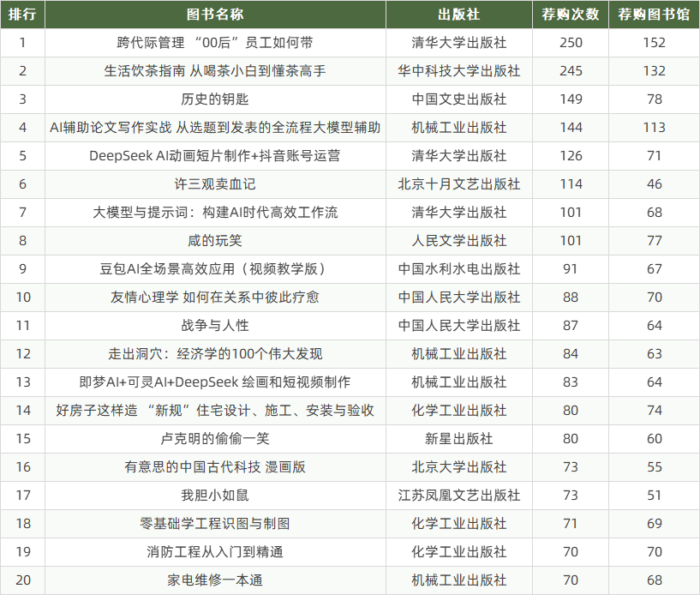Select the 荐购图书馆 column header
700x595 pixels.
(654, 15)
